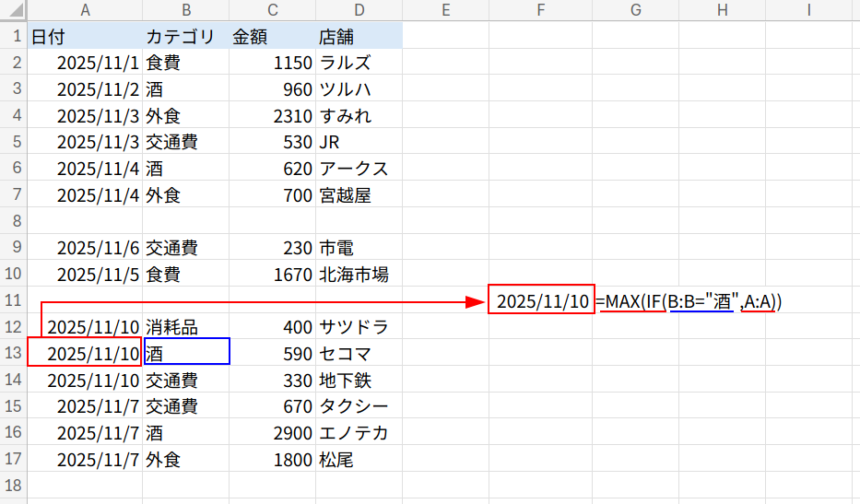Select the red-outlined date cell in column A
The height and width of the screenshot is (504, 860).
coord(85,353)
